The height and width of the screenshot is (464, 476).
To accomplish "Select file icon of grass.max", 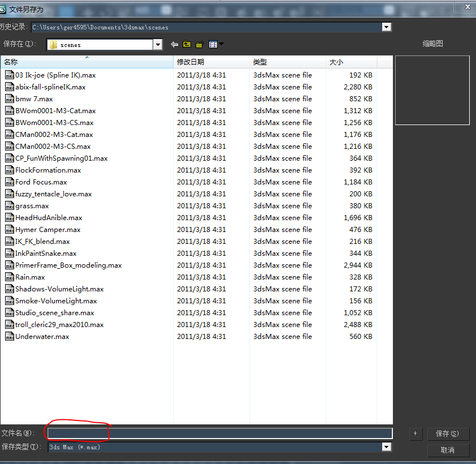I will [x=10, y=206].
